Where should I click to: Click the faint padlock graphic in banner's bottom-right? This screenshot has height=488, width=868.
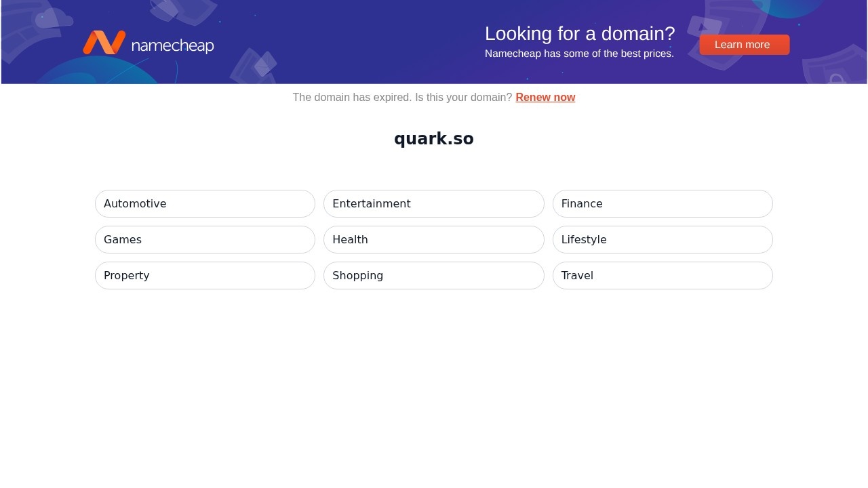pyautogui.click(x=835, y=78)
